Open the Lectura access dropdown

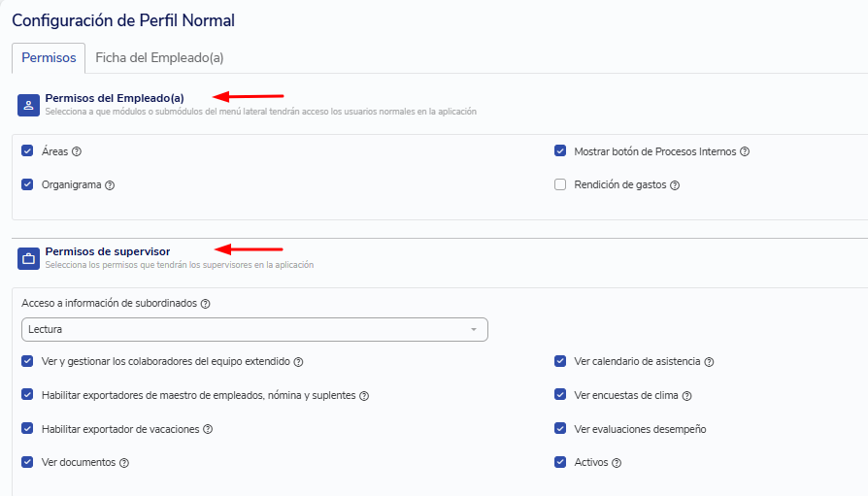pos(254,329)
